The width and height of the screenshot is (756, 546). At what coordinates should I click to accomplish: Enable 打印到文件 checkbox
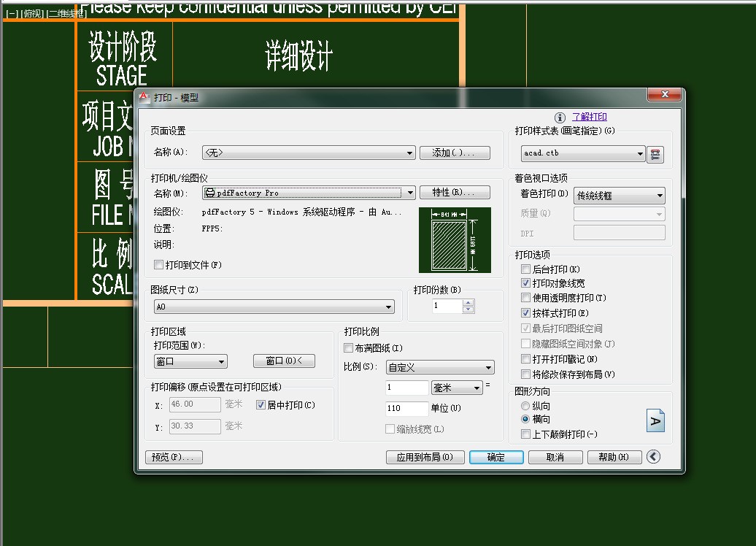[x=158, y=265]
